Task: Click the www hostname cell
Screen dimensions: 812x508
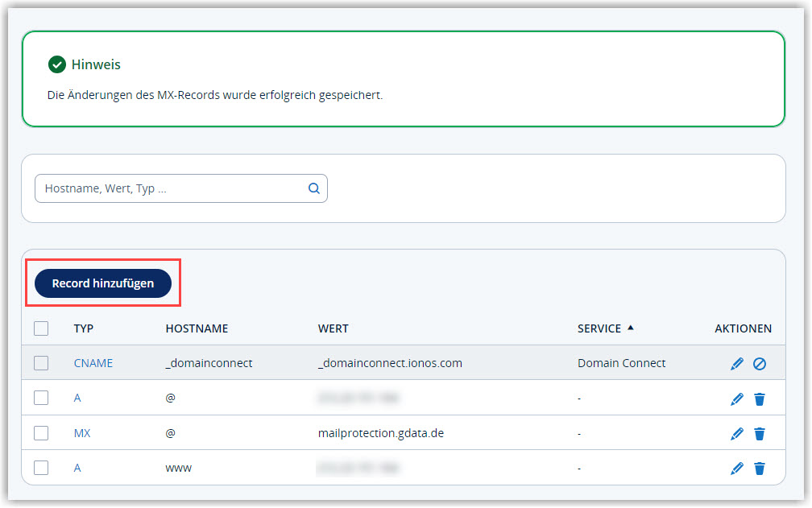Action: 179,469
